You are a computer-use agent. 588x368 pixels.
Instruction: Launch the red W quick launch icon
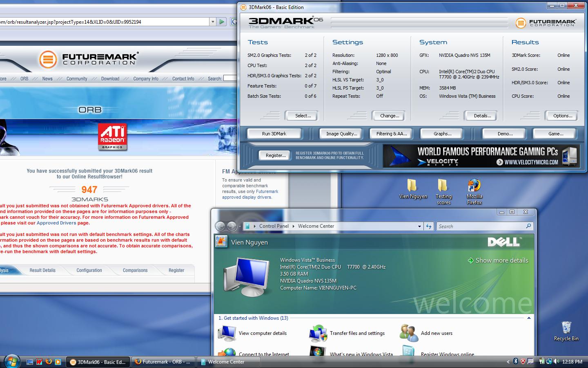pos(39,362)
